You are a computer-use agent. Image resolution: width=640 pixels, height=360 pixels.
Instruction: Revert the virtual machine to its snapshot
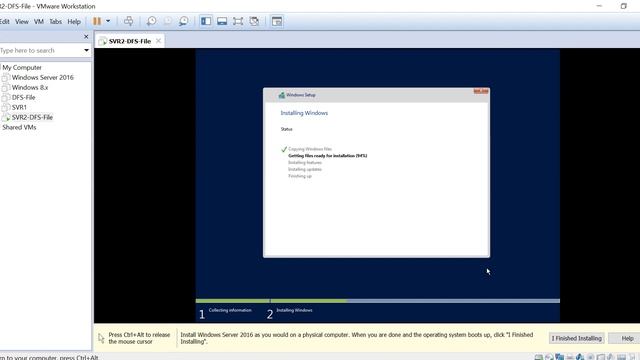168,21
